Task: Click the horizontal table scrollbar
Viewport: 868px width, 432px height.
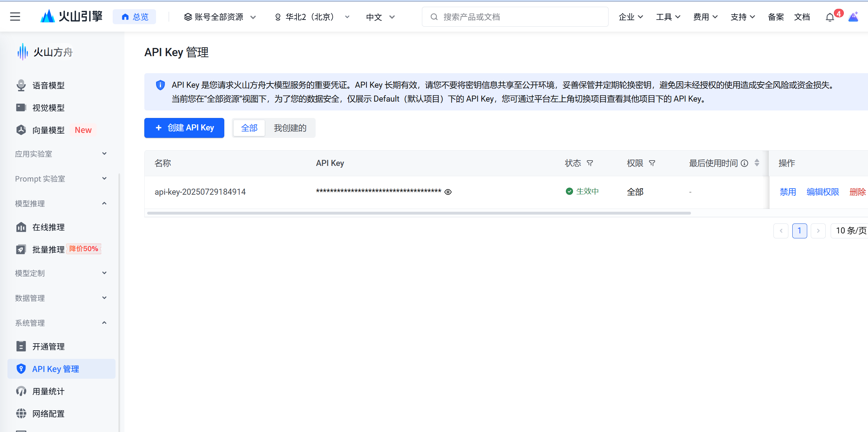Action: [419, 213]
